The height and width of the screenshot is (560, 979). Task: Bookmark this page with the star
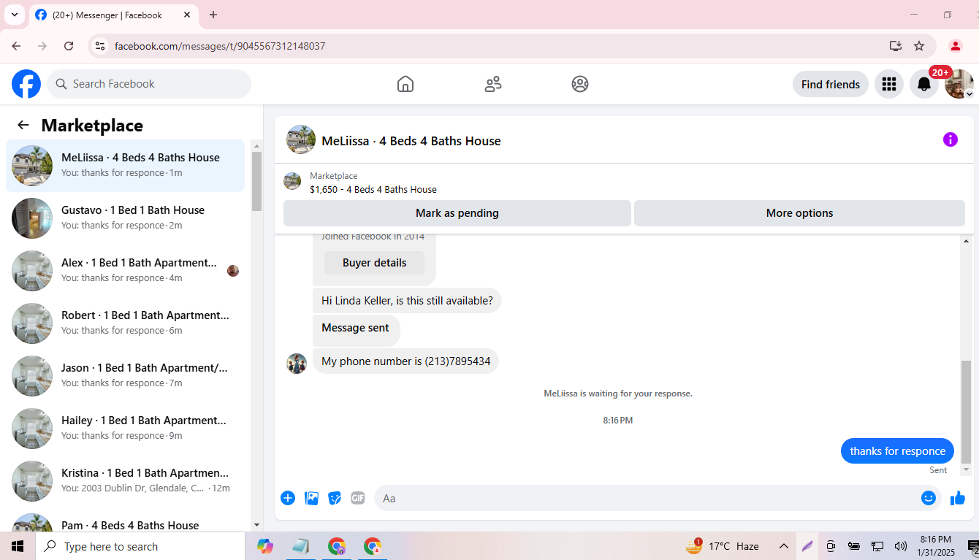pyautogui.click(x=919, y=46)
